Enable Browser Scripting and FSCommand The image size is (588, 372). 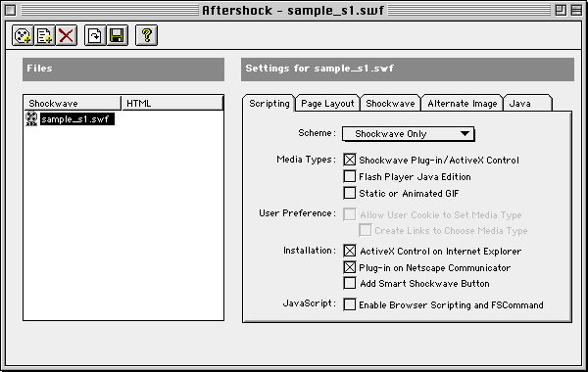coord(350,304)
